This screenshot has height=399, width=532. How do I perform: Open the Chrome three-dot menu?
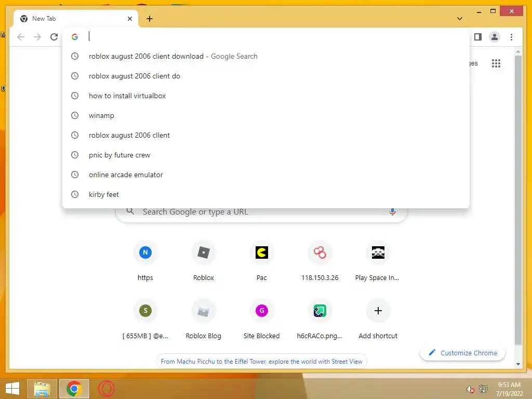click(x=511, y=37)
